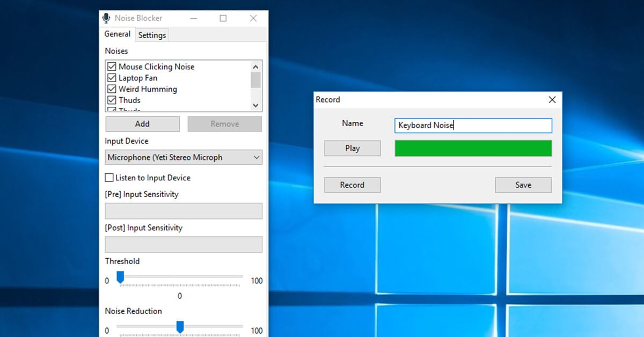Toggle the Laptop Fan noise checkbox
Image resolution: width=644 pixels, height=337 pixels.
click(x=112, y=78)
